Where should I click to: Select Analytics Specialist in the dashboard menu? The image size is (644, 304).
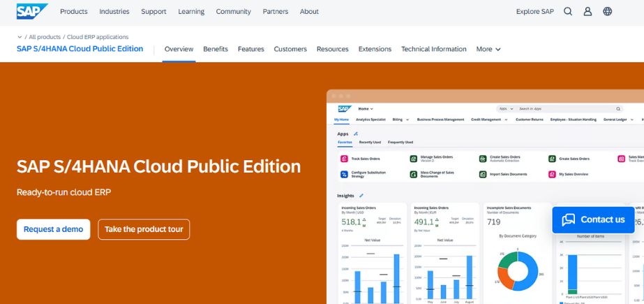pyautogui.click(x=371, y=120)
